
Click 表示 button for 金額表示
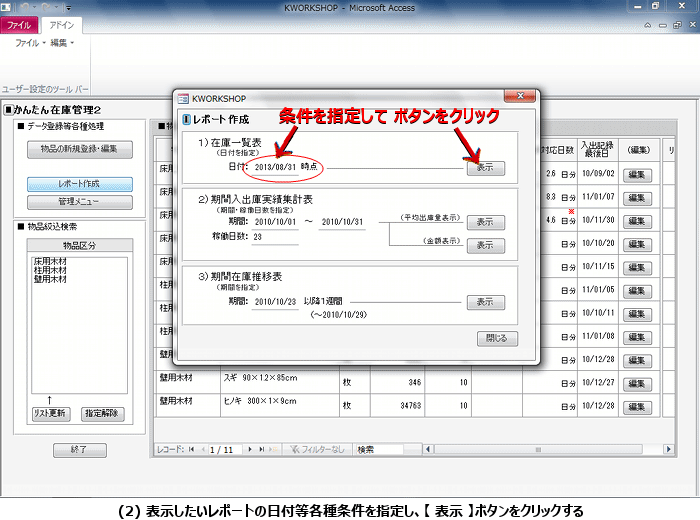486,245
